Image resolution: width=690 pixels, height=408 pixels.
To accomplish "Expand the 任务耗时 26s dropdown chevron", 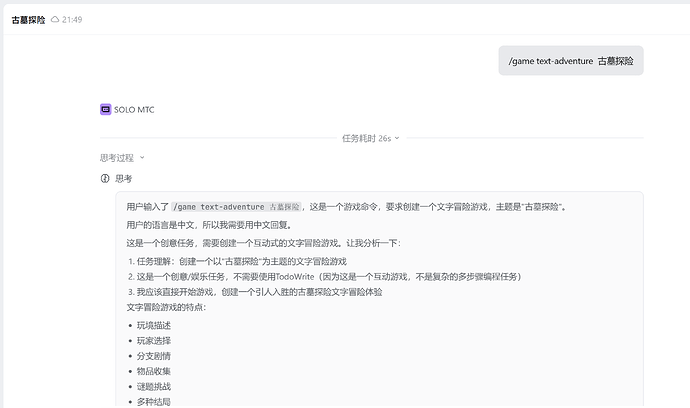I will [x=397, y=138].
